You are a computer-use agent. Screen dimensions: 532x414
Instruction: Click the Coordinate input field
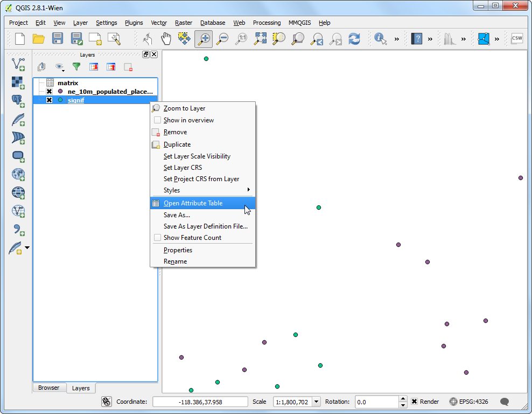pos(200,402)
